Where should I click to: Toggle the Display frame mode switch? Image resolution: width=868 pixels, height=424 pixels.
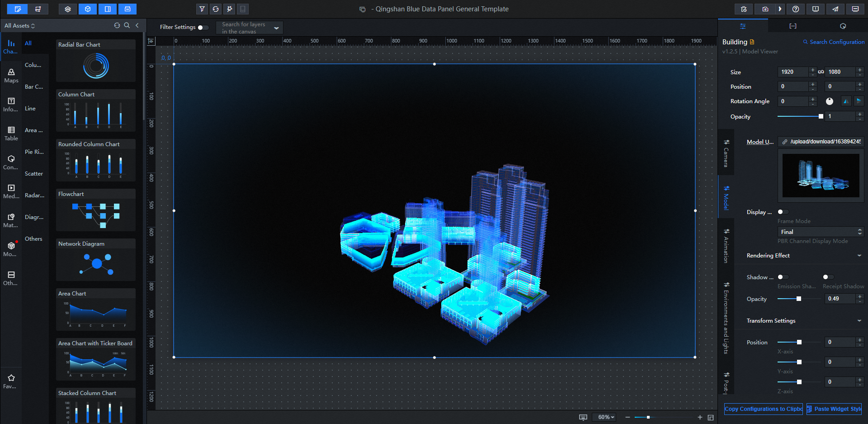[x=783, y=212]
